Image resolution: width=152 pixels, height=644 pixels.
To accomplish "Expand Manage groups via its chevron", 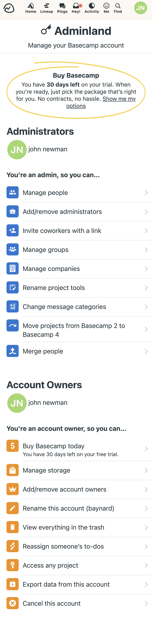I will [146, 250].
